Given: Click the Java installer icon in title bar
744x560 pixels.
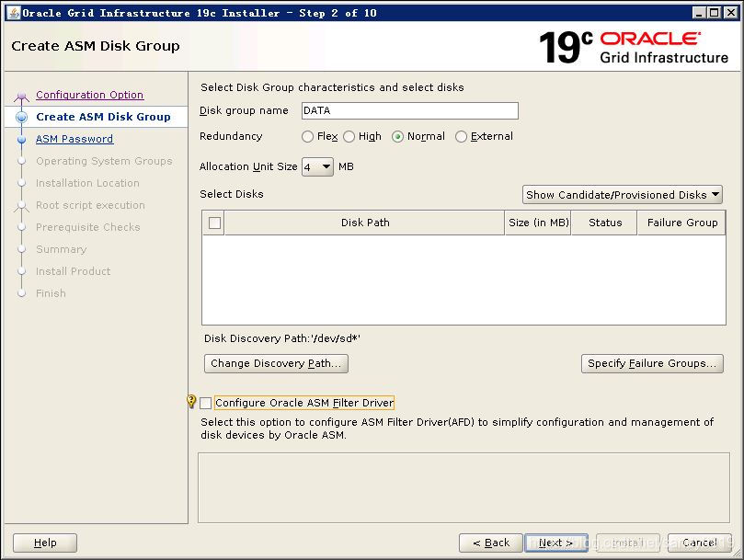Looking at the screenshot, I should tap(14, 13).
